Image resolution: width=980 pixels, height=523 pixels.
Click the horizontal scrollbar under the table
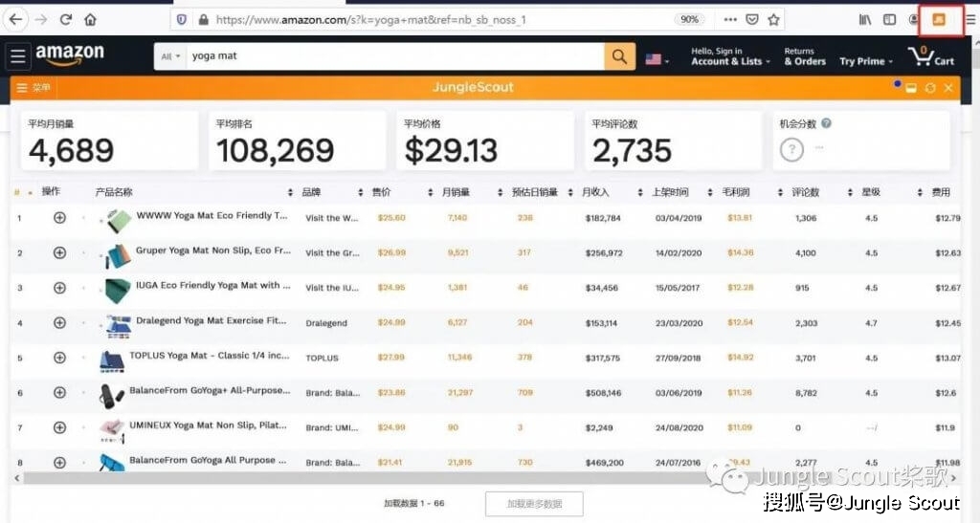pos(383,477)
